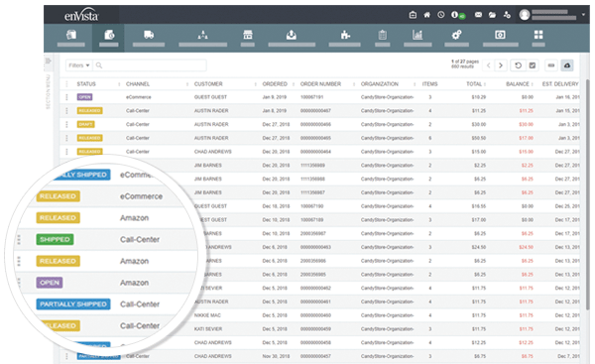
Task: Click the EST. DELIVERY column header
Action: tap(560, 84)
